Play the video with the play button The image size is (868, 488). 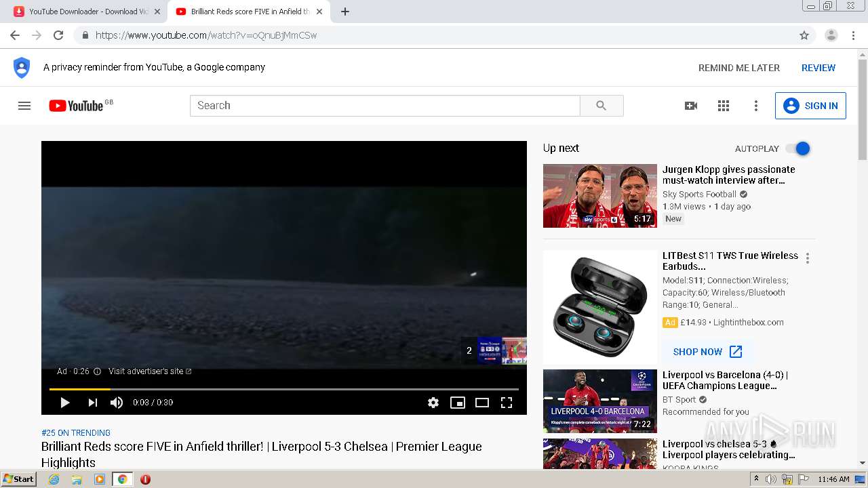pyautogui.click(x=65, y=403)
